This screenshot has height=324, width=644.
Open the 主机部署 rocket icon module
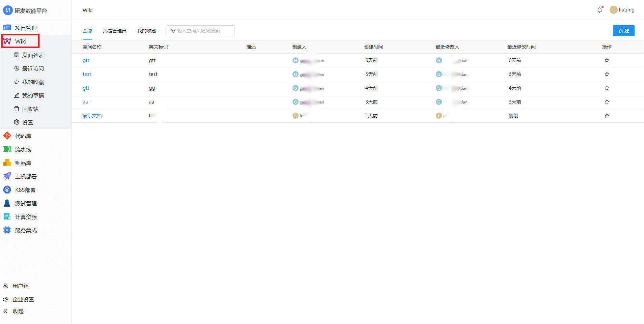tap(7, 176)
